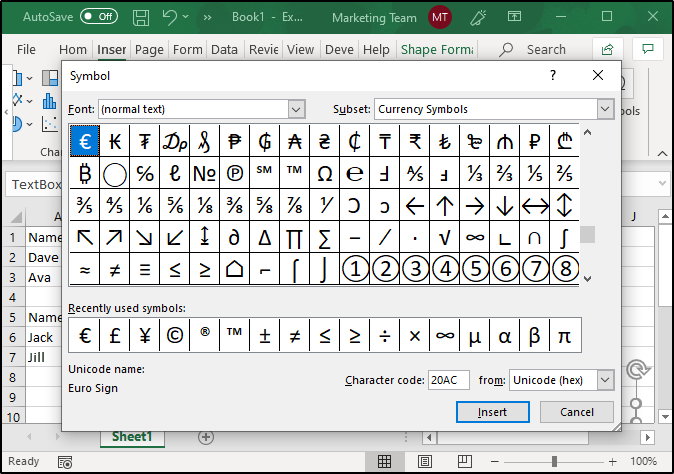The height and width of the screenshot is (474, 674).
Task: Click the Undo arrow icon
Action: point(170,17)
